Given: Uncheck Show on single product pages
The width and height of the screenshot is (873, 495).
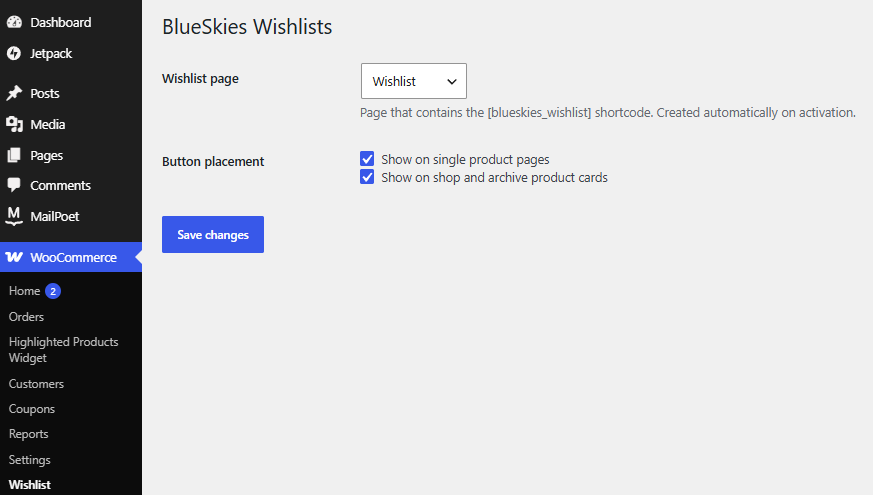Looking at the screenshot, I should pos(367,159).
